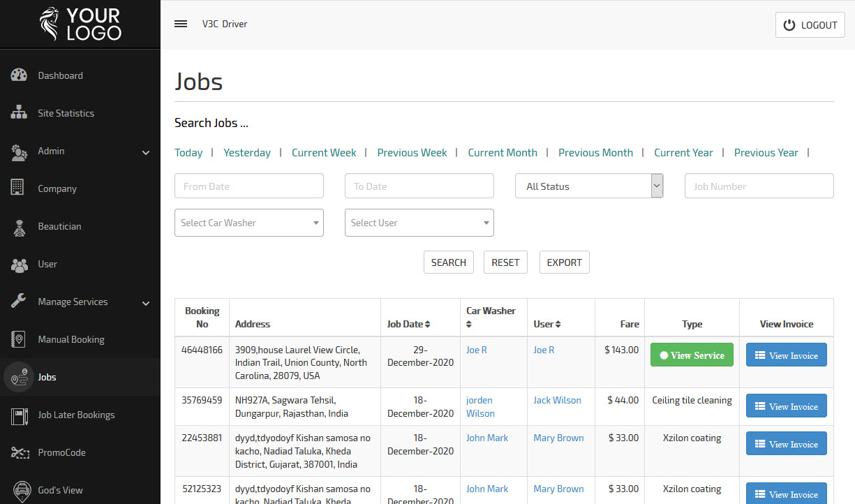Viewport: 855px width, 504px height.
Task: Open the All Status dropdown
Action: coord(589,186)
